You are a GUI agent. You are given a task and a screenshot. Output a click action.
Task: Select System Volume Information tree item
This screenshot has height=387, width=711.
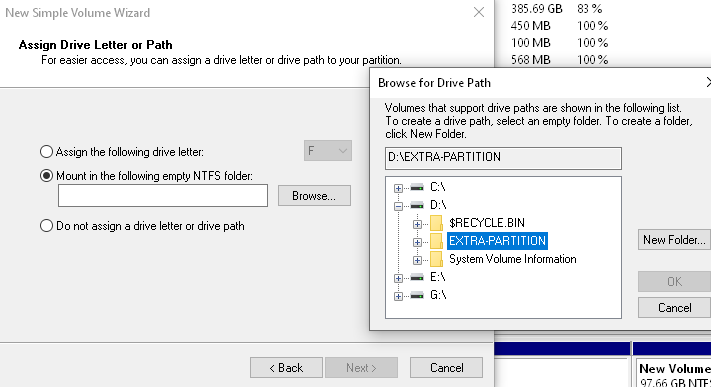[x=512, y=259]
